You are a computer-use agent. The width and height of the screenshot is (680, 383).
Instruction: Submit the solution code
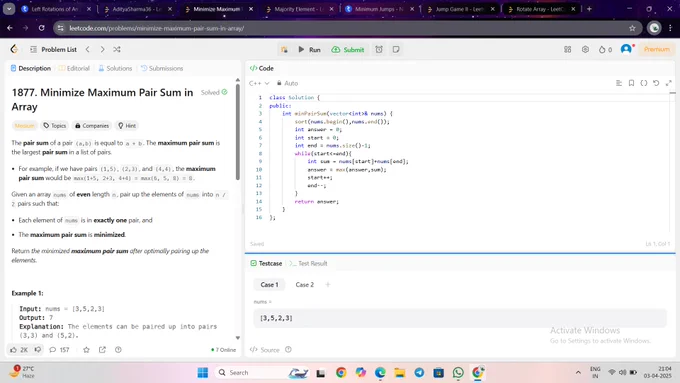pos(348,49)
